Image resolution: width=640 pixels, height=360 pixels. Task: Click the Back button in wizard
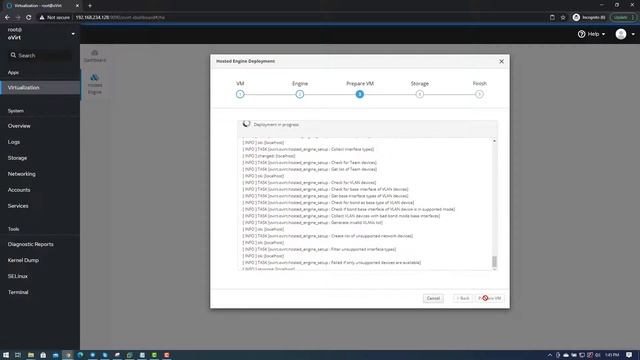click(463, 298)
